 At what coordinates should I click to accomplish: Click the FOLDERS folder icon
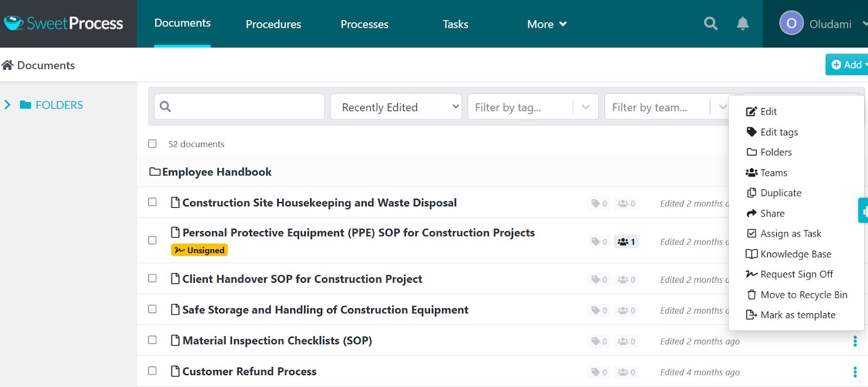tap(25, 105)
